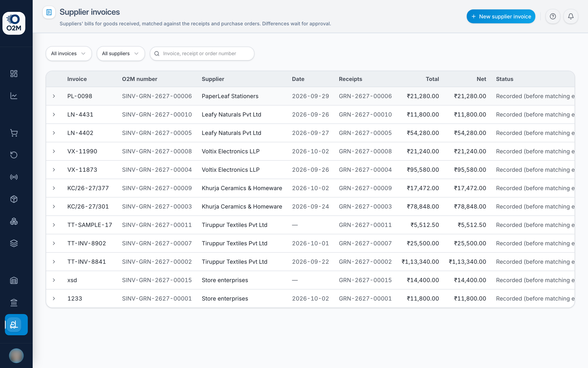Open the package box icon in sidebar

click(14, 199)
